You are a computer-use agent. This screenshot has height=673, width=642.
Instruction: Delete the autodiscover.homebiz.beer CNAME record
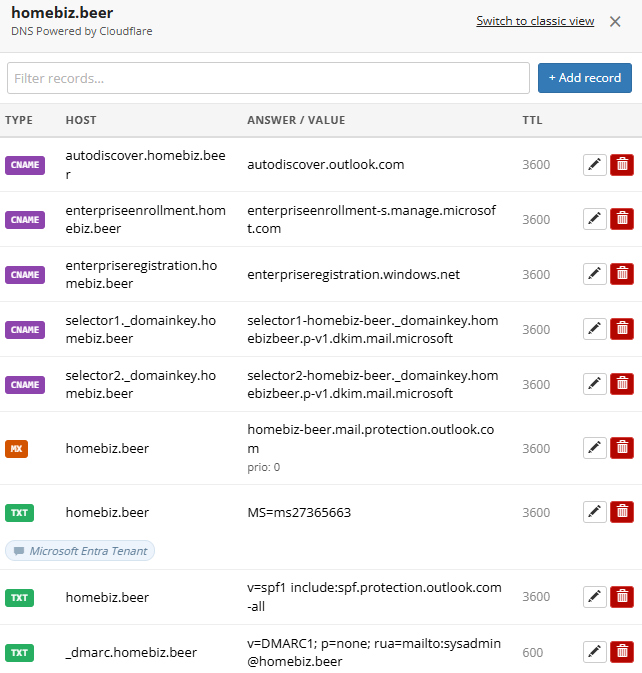coord(622,165)
